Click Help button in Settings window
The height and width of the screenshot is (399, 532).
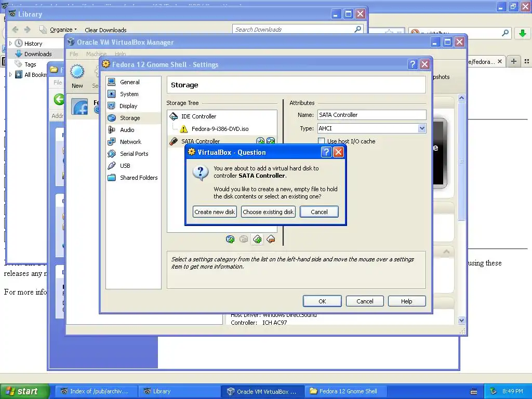click(406, 301)
